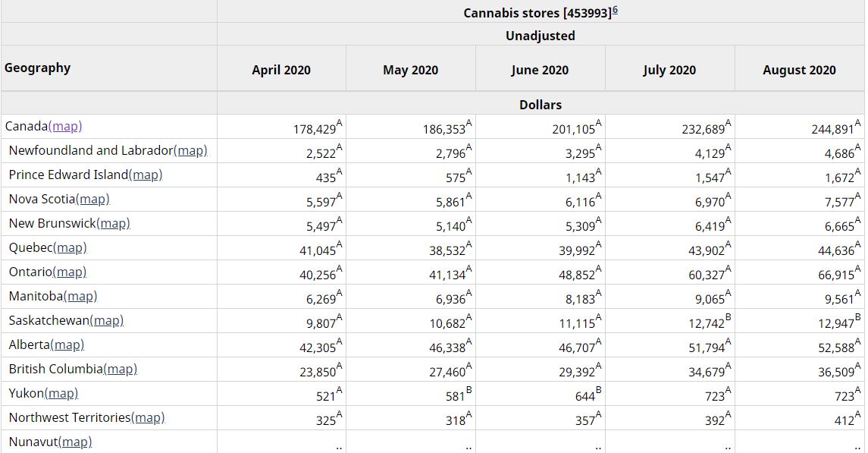Select the Geography column header
Image resolution: width=868 pixels, height=453 pixels.
tap(37, 68)
